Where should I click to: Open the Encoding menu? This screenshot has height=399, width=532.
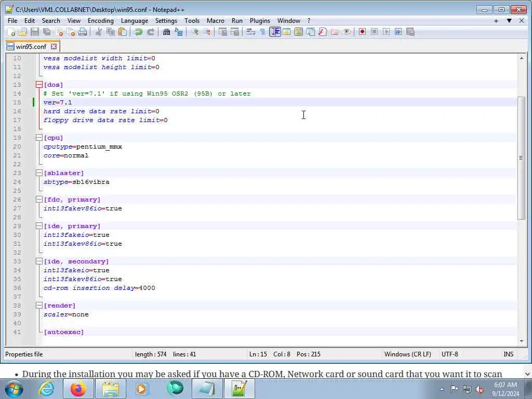(100, 21)
